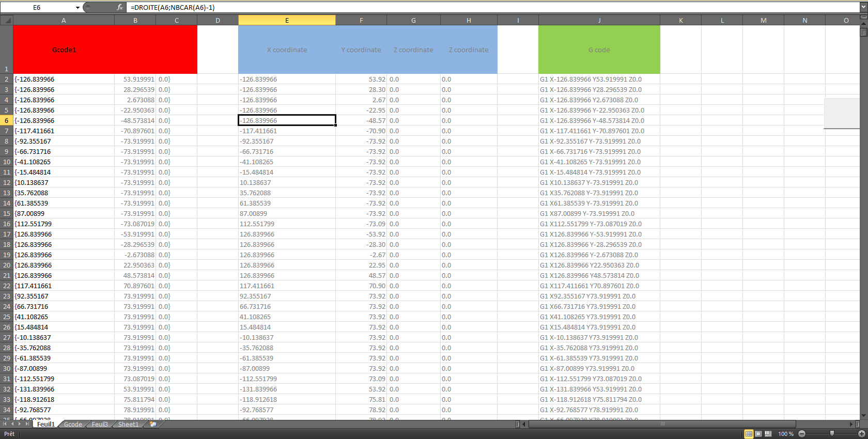This screenshot has width=868, height=439.
Task: Click the zoom slider handle
Action: click(832, 434)
